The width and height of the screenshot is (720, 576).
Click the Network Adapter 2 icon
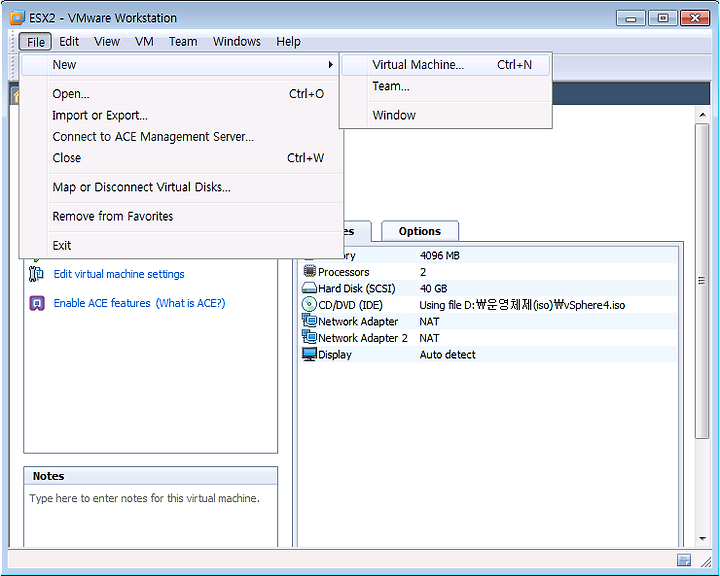pyautogui.click(x=309, y=337)
